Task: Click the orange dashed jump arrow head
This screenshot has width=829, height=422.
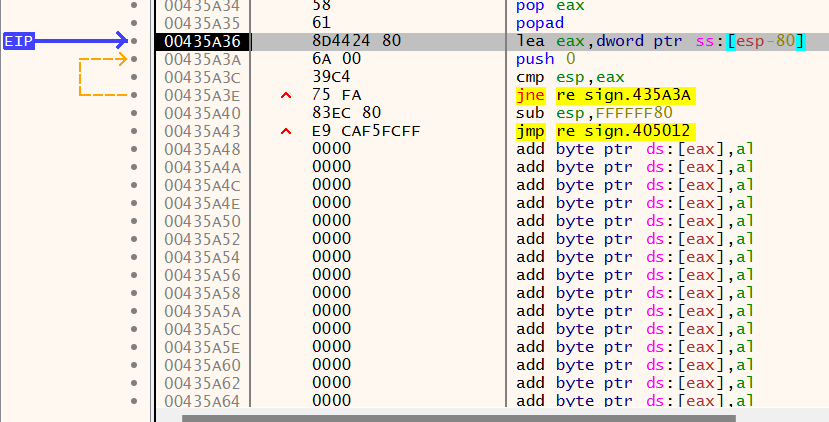Action: pyautogui.click(x=123, y=59)
